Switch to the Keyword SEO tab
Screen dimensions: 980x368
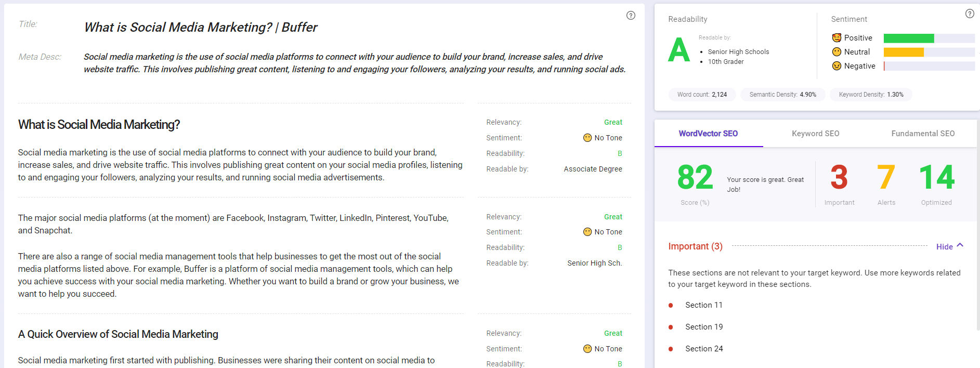[x=815, y=134]
